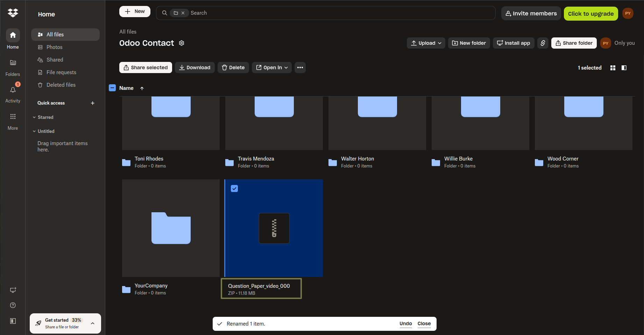Image resolution: width=644 pixels, height=335 pixels.
Task: Delete the selected item
Action: point(233,67)
